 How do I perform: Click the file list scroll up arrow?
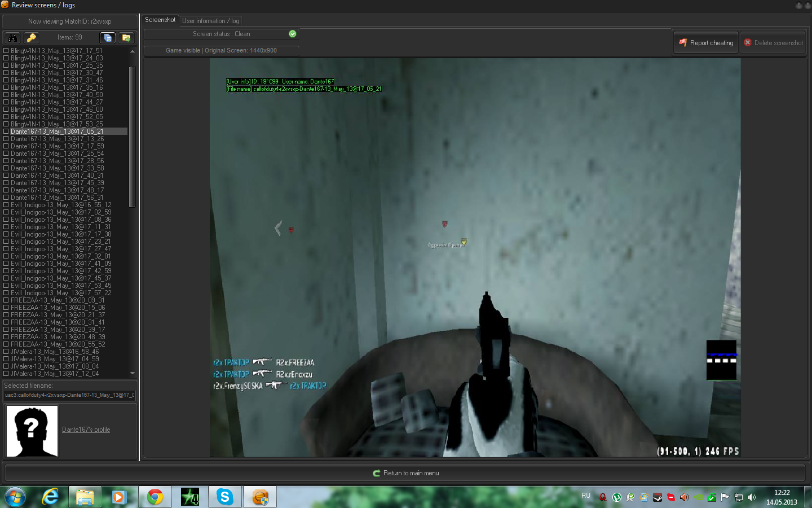tap(133, 51)
